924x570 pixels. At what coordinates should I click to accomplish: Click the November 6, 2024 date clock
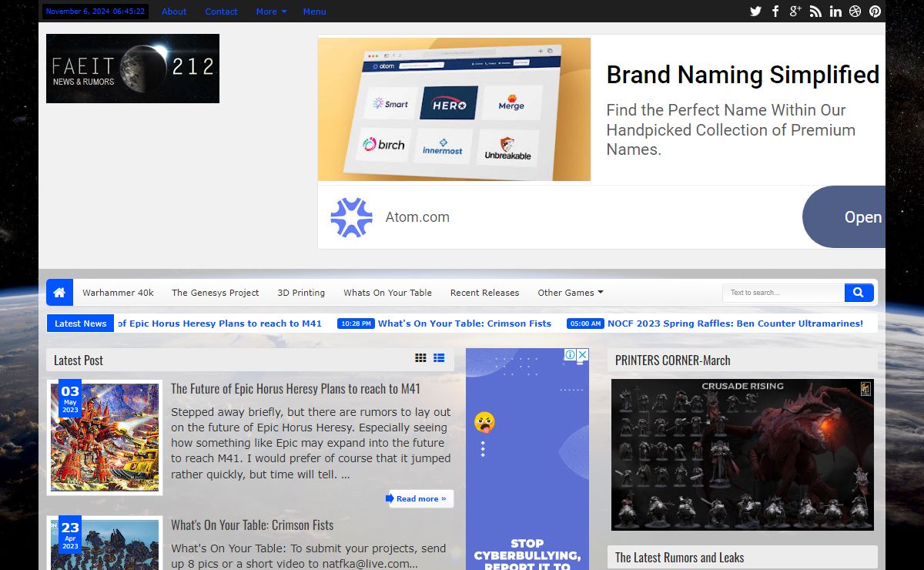click(95, 12)
